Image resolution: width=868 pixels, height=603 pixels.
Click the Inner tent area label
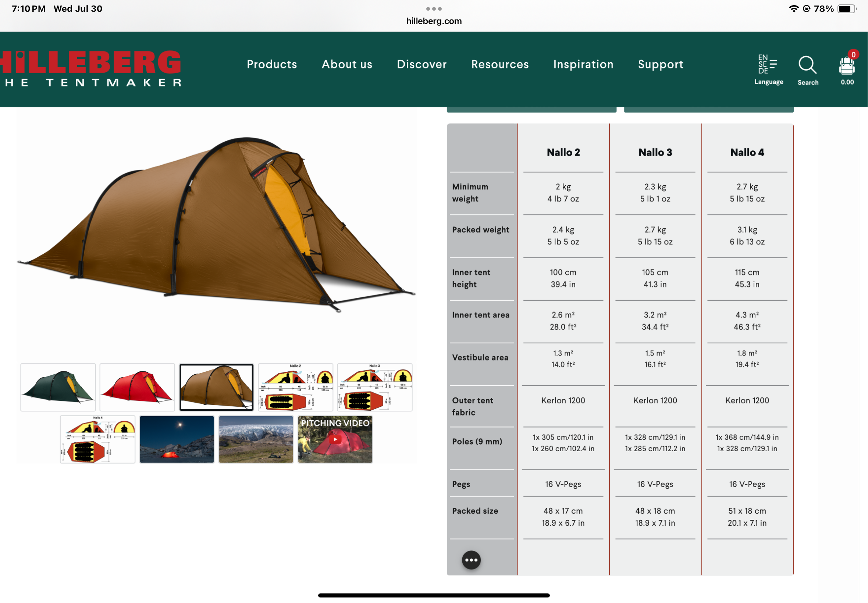[x=480, y=315]
